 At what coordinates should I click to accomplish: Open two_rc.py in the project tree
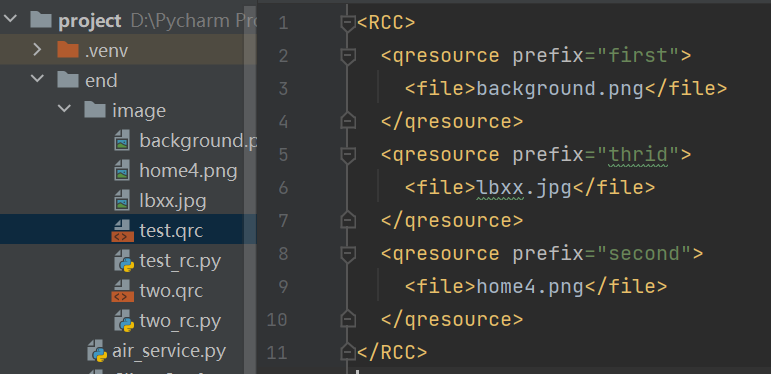click(x=180, y=321)
